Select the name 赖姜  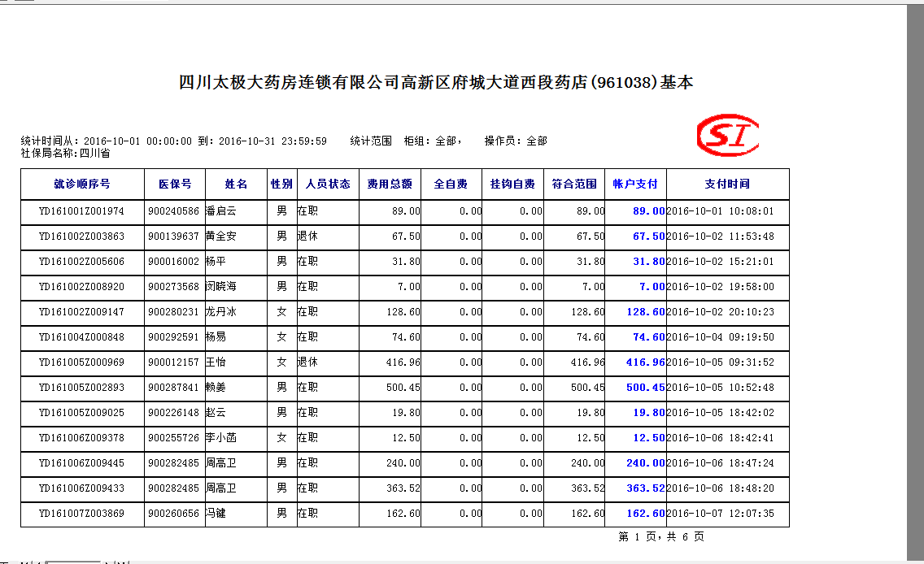pyautogui.click(x=216, y=388)
